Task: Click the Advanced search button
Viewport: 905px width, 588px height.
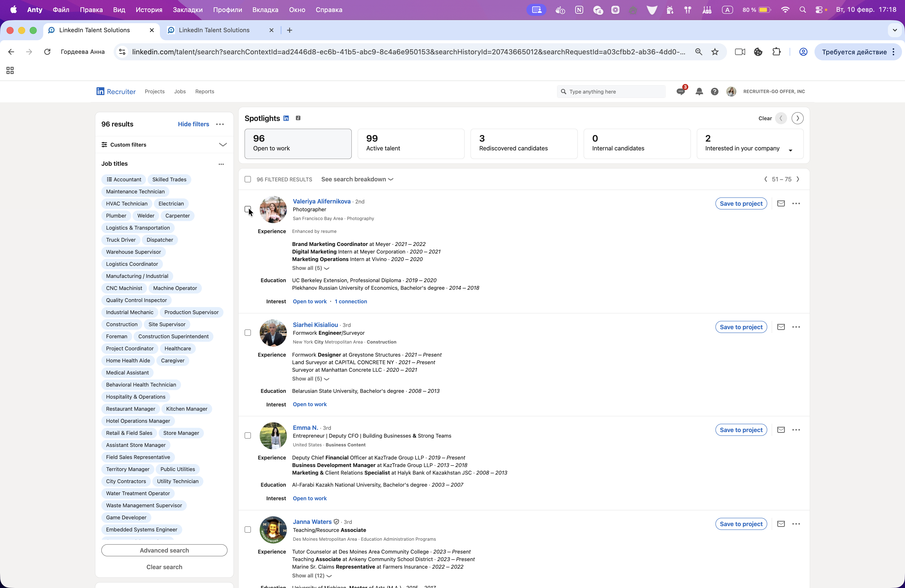Action: click(164, 550)
